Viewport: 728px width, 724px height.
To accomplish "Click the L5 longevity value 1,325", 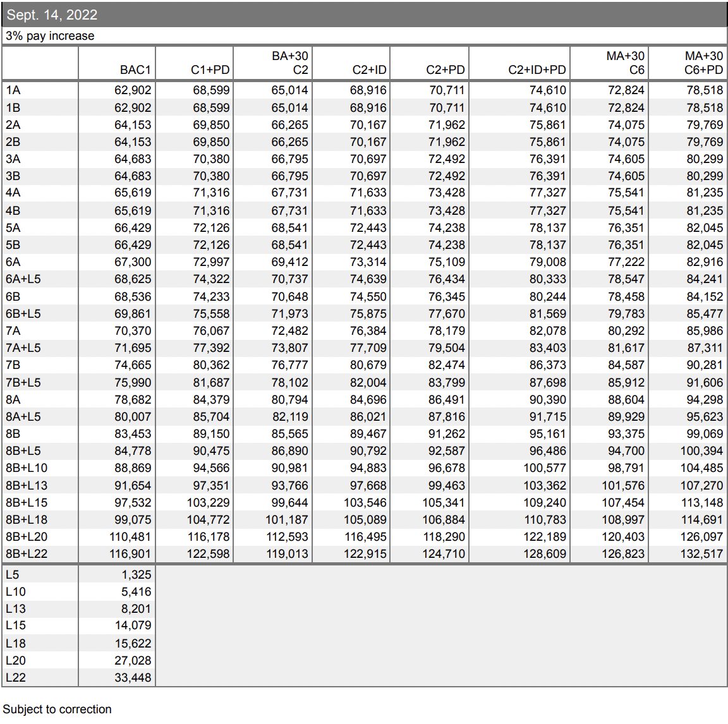I will point(136,575).
